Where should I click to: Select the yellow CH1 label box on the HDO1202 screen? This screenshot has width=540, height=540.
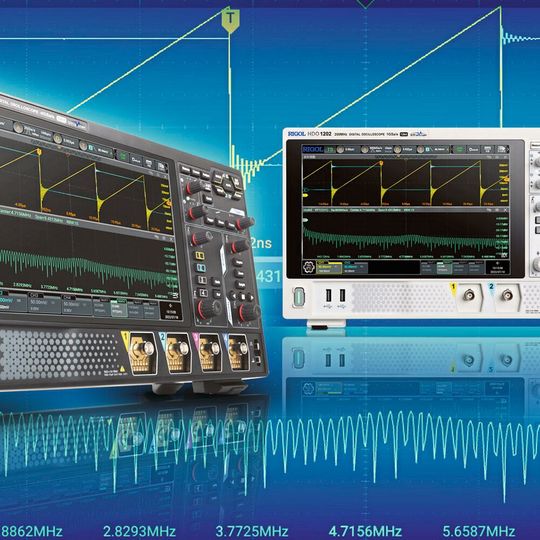(329, 268)
